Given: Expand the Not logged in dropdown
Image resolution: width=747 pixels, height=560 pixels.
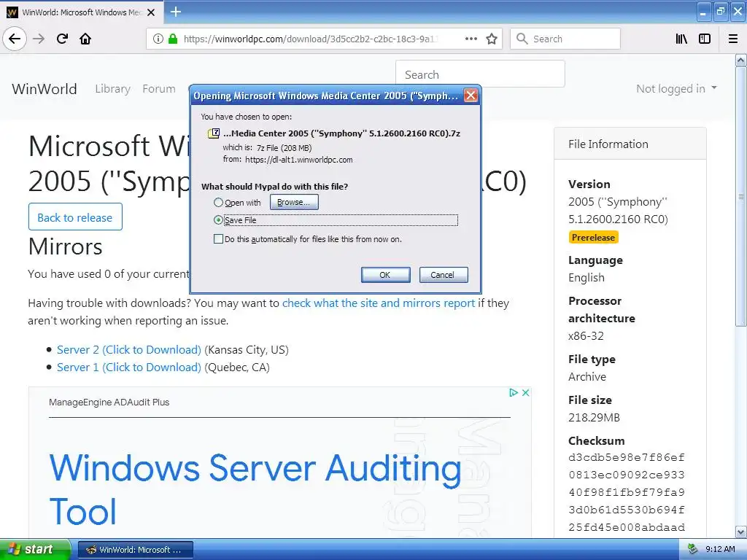Looking at the screenshot, I should coord(676,88).
